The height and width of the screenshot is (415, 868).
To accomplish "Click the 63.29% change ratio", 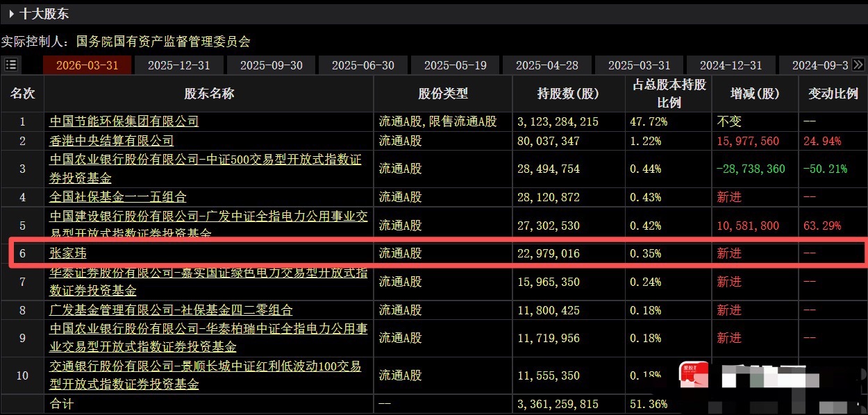I will [822, 226].
